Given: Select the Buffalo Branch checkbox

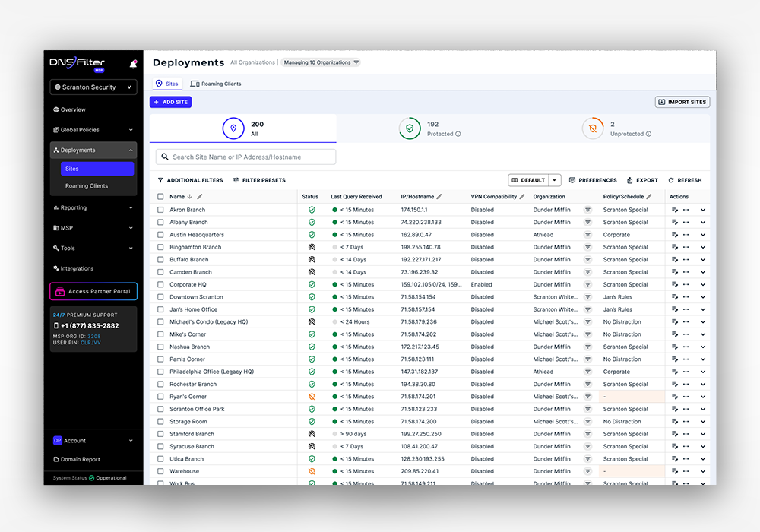Looking at the screenshot, I should coord(160,260).
